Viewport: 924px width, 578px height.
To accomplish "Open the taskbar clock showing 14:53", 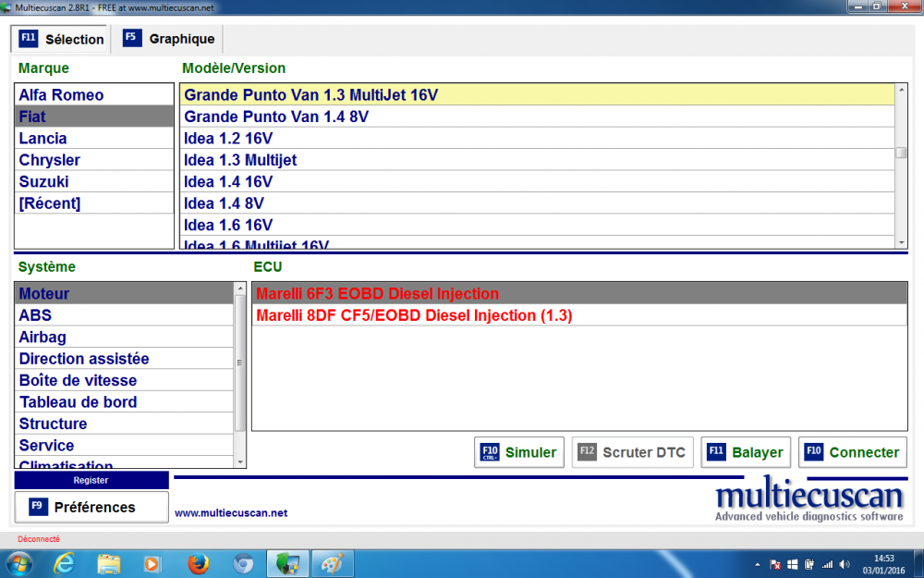I will pos(883,564).
